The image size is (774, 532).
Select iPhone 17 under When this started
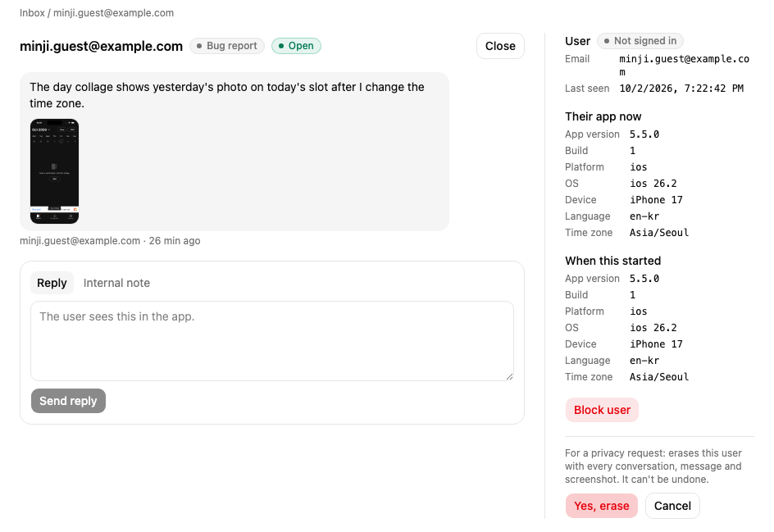coord(656,344)
